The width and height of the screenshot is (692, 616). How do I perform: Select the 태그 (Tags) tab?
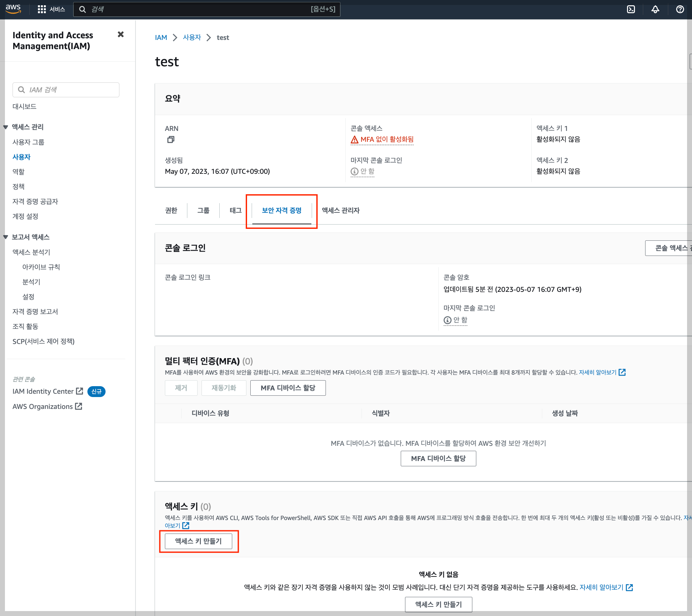pos(235,210)
